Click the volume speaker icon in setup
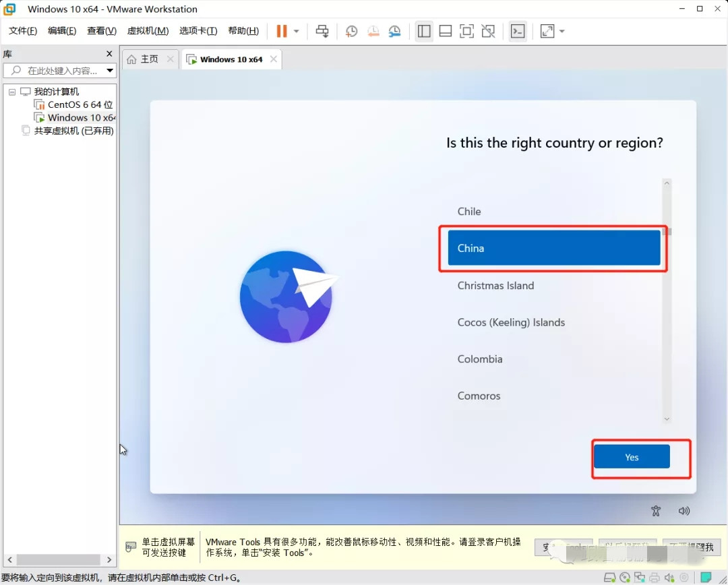 (684, 511)
